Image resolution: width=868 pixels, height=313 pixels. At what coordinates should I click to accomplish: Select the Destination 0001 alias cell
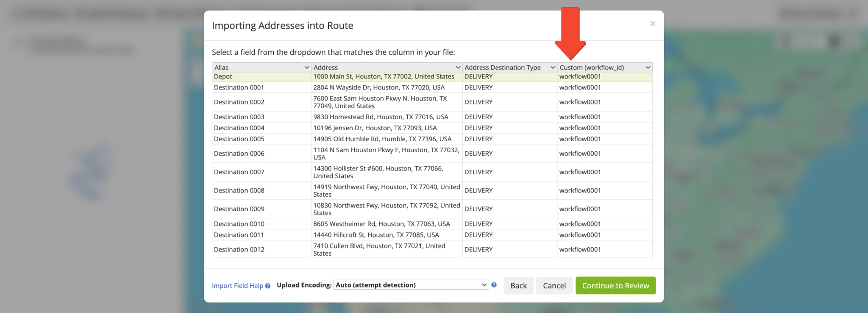262,87
